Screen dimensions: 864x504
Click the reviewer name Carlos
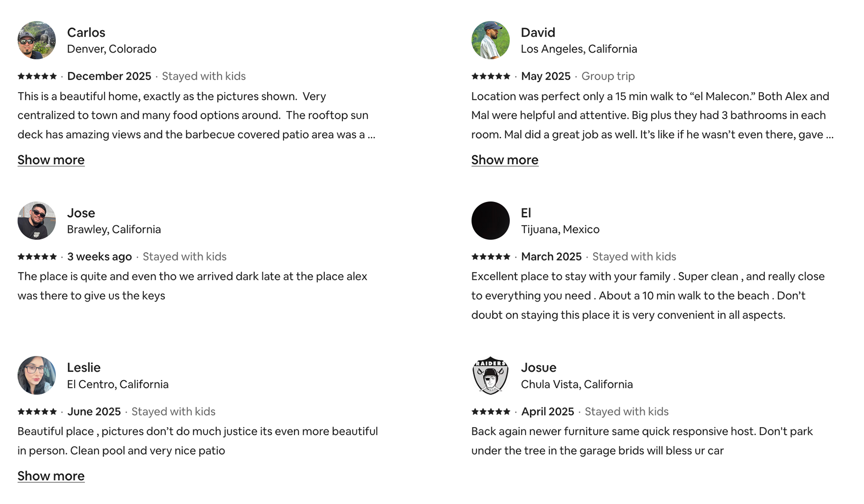click(x=86, y=32)
